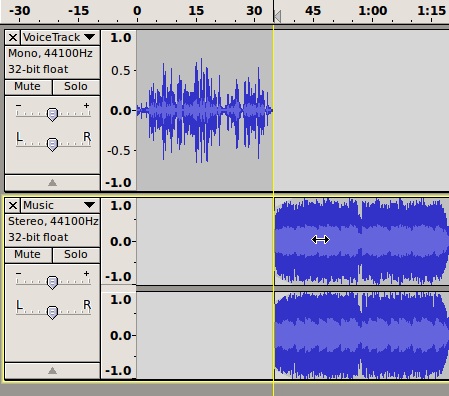The height and width of the screenshot is (396, 449).
Task: Click the VoiceTrack '32-bit float' label
Action: point(38,69)
